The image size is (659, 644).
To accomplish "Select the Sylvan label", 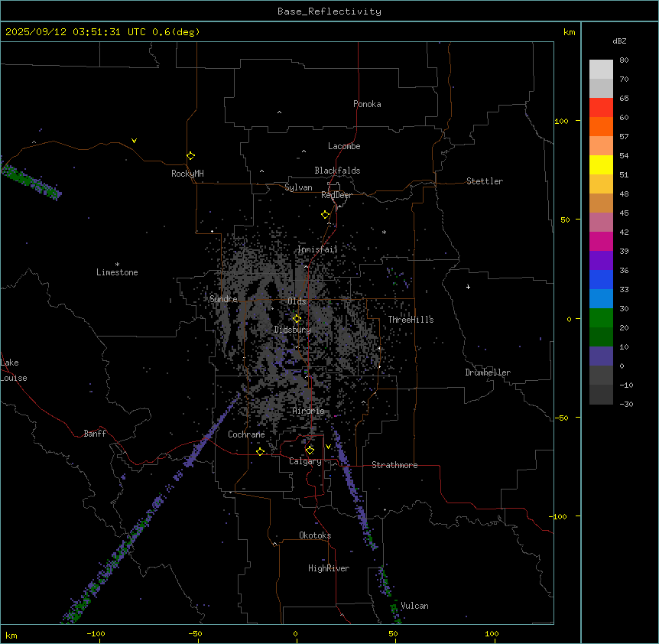I will [x=298, y=187].
